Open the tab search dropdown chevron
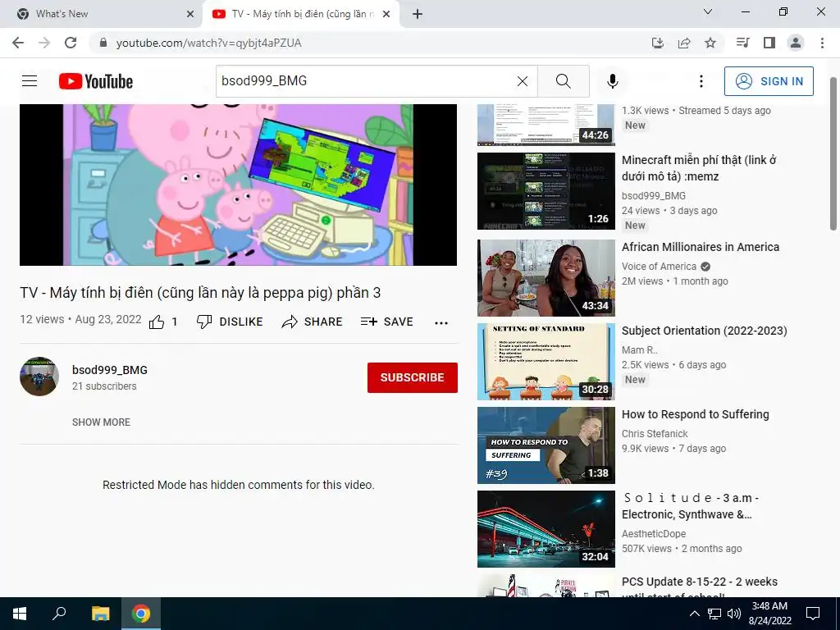The width and height of the screenshot is (840, 630). pyautogui.click(x=708, y=11)
